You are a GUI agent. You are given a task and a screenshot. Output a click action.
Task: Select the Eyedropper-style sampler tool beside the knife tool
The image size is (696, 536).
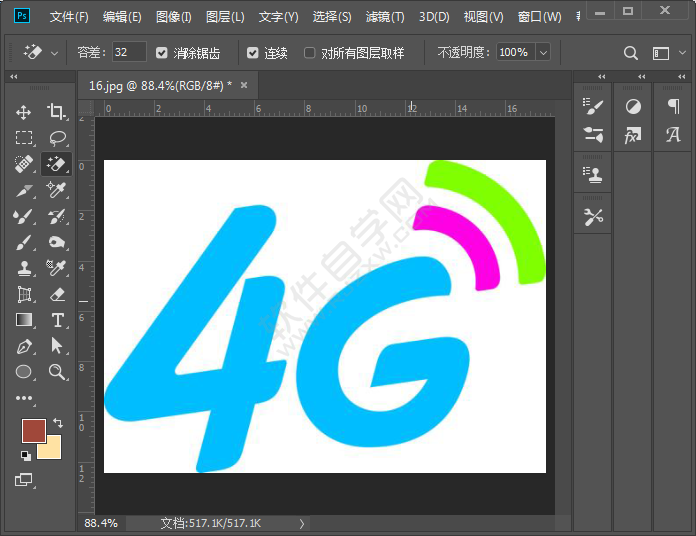(56, 190)
